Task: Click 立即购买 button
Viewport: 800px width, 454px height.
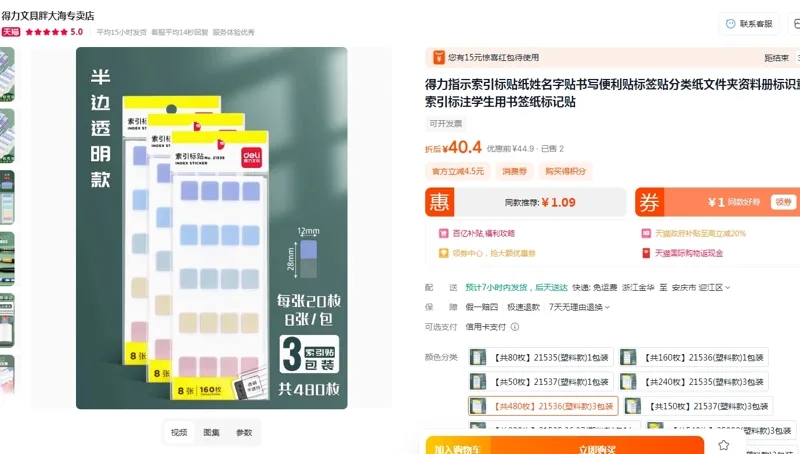Action: click(x=597, y=445)
